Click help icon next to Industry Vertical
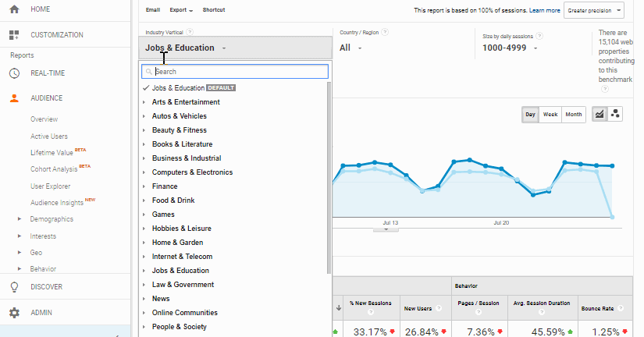This screenshot has height=337, width=644. 190,32
